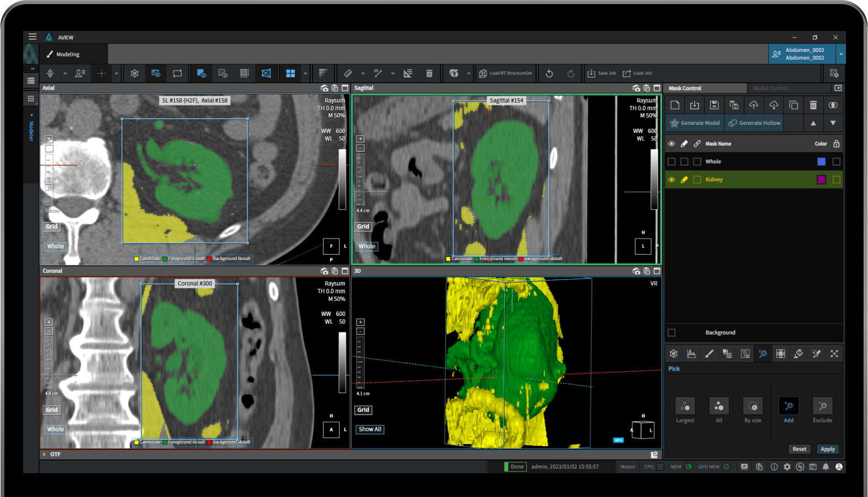The height and width of the screenshot is (497, 868).
Task: Click the Save Job button
Action: coord(602,73)
